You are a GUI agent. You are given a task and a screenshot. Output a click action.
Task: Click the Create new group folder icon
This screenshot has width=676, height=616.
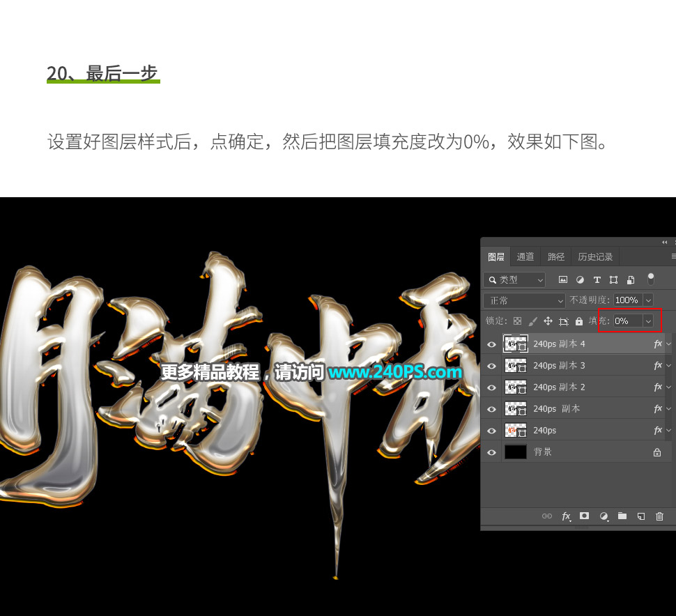622,516
